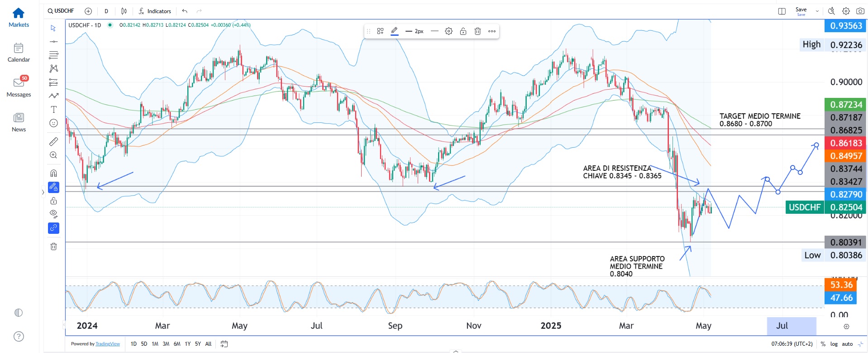Select the Text annotation tool
Image resolution: width=868 pixels, height=353 pixels.
(x=53, y=110)
